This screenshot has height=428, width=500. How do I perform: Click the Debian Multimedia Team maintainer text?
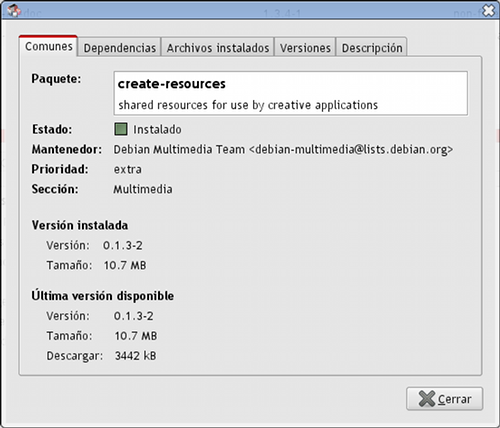283,149
